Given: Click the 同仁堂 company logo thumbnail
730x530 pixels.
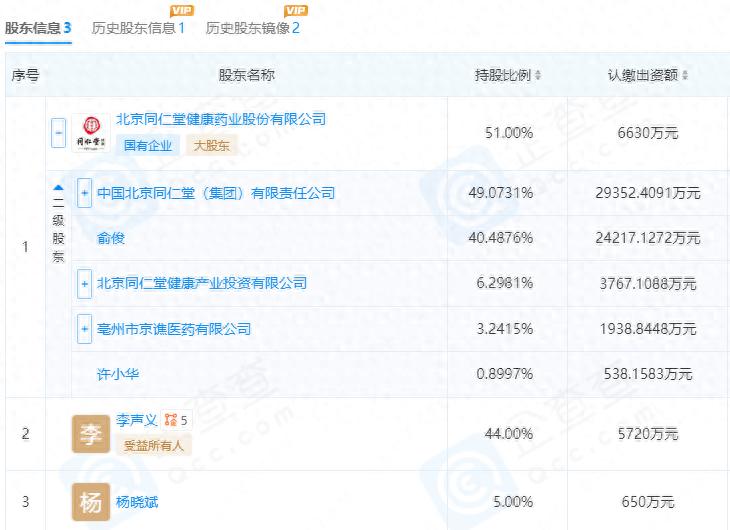Looking at the screenshot, I should [91, 132].
